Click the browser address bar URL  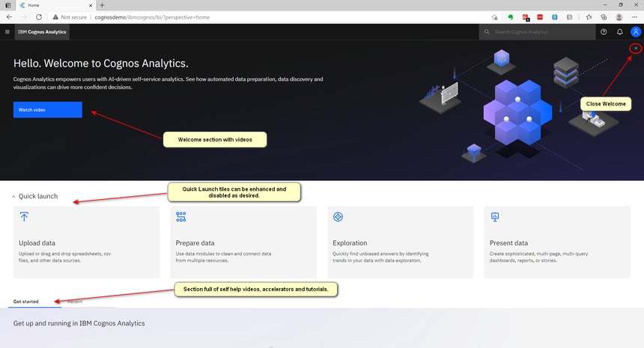(x=152, y=17)
